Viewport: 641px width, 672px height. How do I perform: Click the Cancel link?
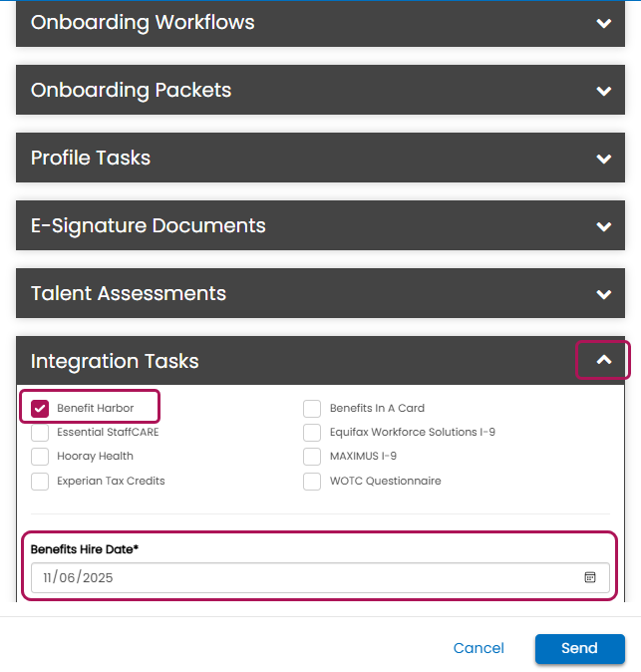[479, 648]
